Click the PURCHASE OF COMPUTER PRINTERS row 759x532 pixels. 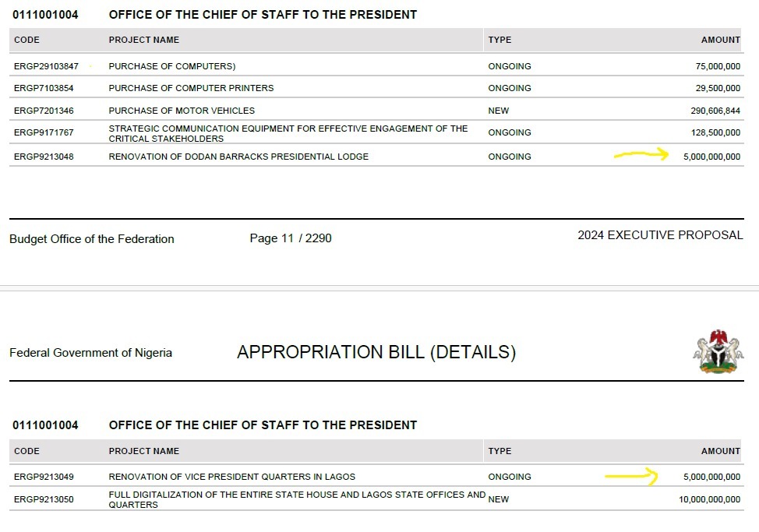tap(376, 88)
